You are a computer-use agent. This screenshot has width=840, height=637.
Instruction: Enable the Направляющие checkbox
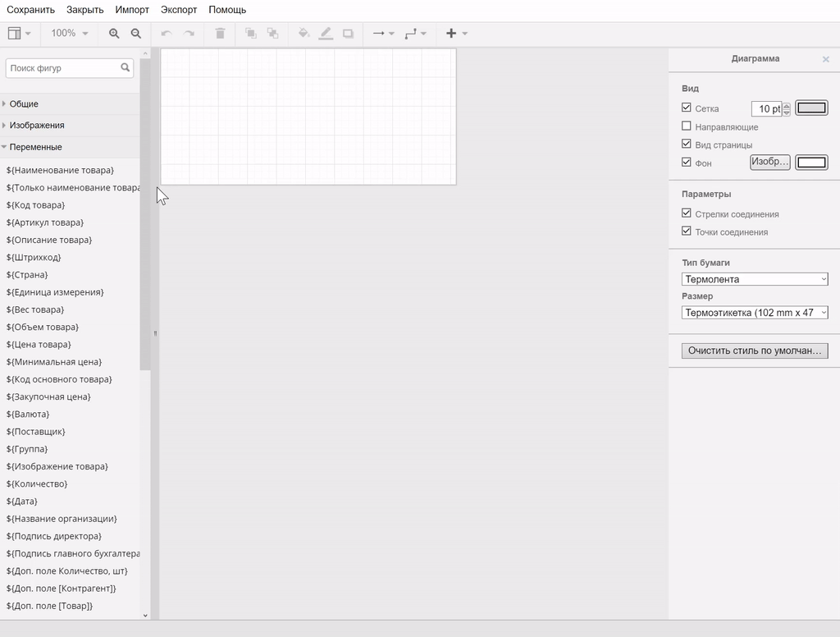click(x=687, y=126)
